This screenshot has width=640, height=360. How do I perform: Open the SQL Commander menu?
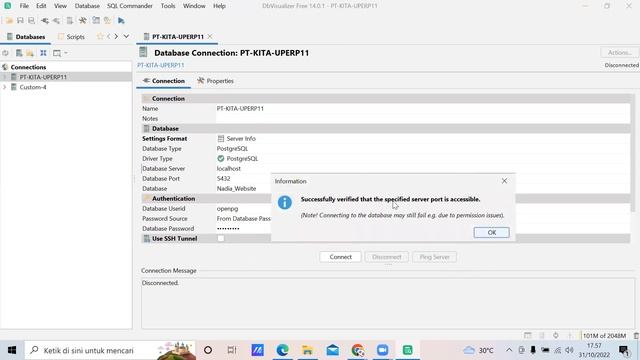pyautogui.click(x=130, y=6)
